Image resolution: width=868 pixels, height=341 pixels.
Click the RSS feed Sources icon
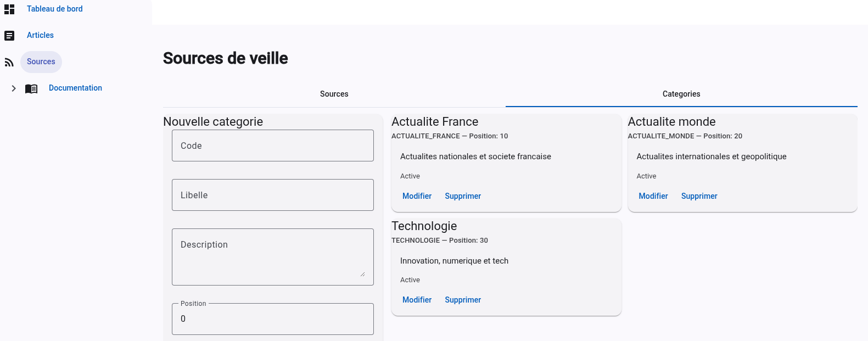pos(9,62)
